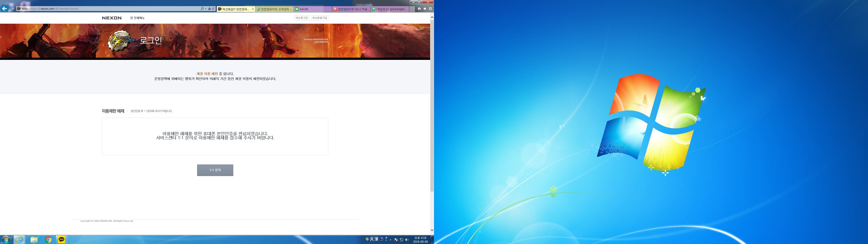Click the 계정 이용 제한 orange text
This screenshot has height=244, width=868.
pyautogui.click(x=207, y=73)
